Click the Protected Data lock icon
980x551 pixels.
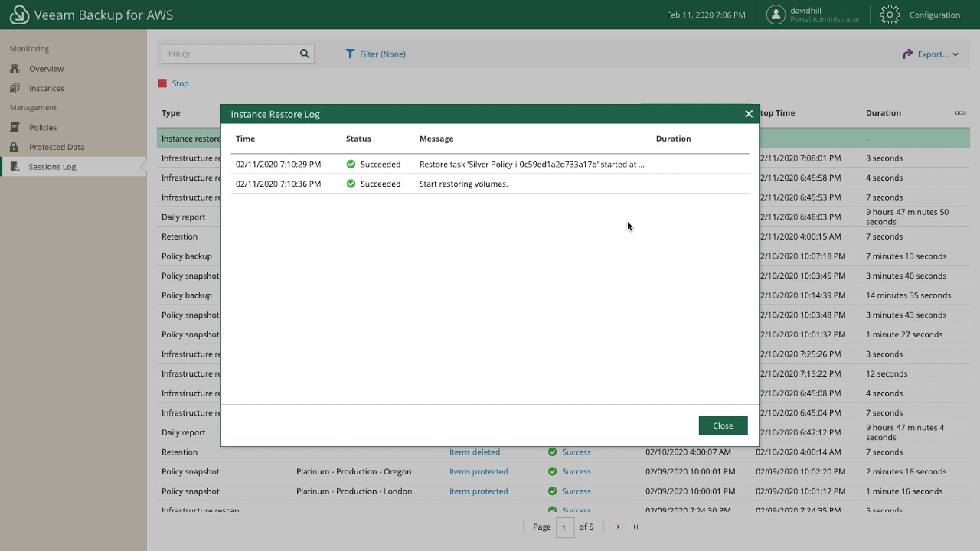coord(15,147)
